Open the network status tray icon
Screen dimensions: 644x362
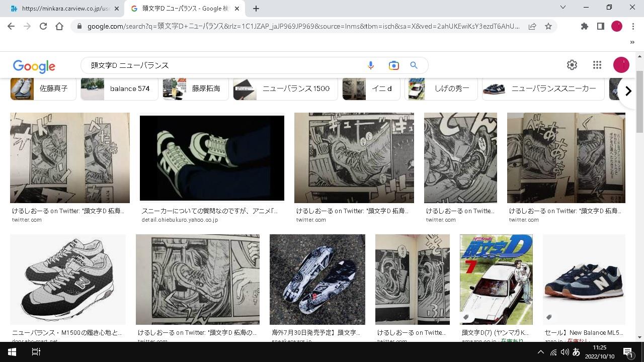click(x=553, y=352)
